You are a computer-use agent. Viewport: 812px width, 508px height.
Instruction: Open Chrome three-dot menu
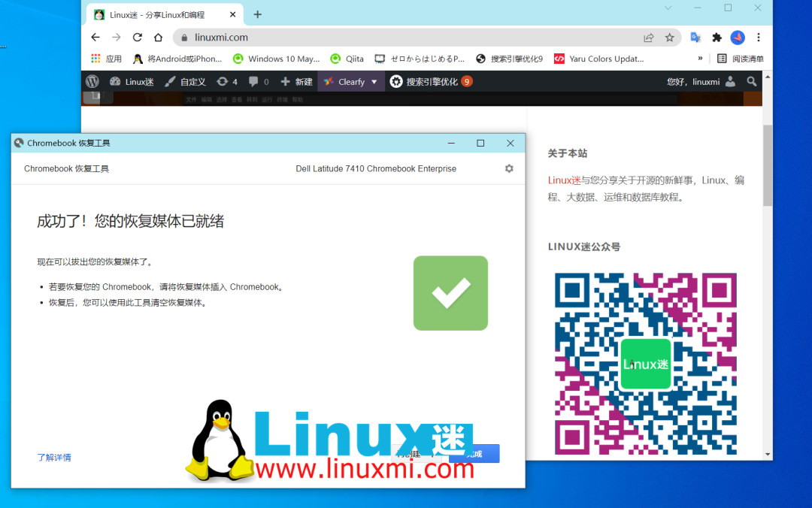point(759,38)
